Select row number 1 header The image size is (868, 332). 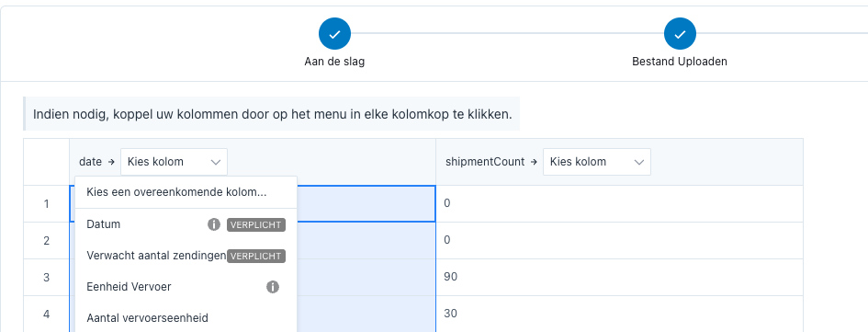(x=47, y=204)
